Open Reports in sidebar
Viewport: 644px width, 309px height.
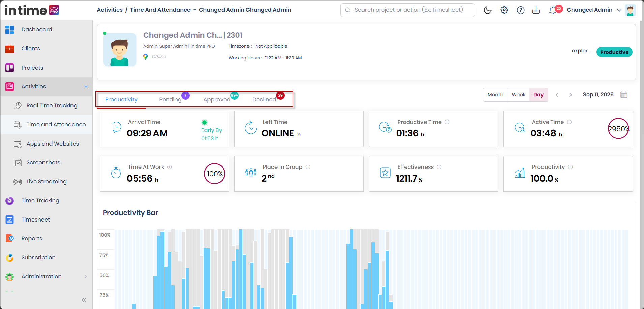(32, 238)
